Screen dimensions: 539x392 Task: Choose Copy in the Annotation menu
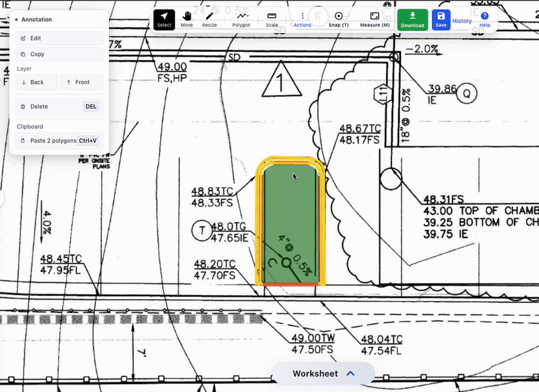pos(59,54)
